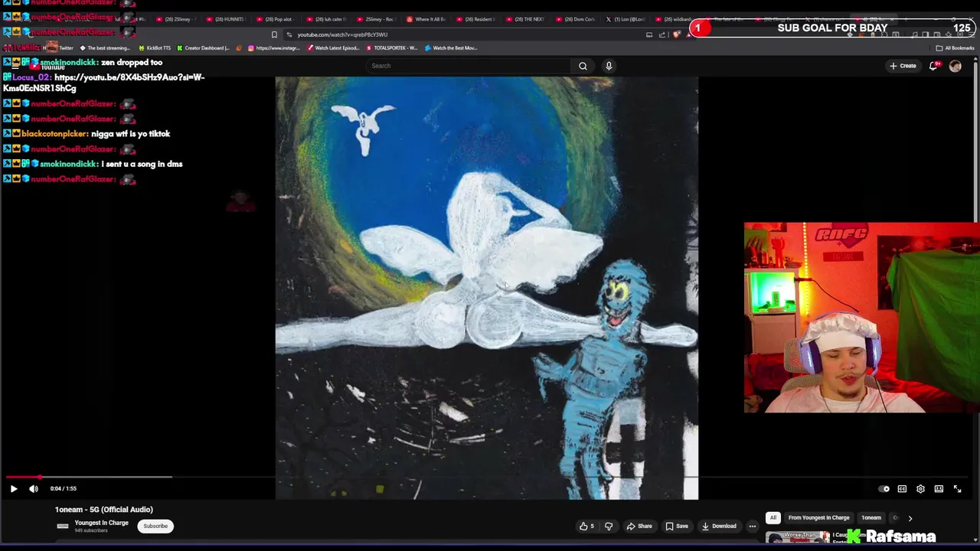Image resolution: width=980 pixels, height=551 pixels.
Task: Enter fullscreen mode
Action: coord(957,489)
